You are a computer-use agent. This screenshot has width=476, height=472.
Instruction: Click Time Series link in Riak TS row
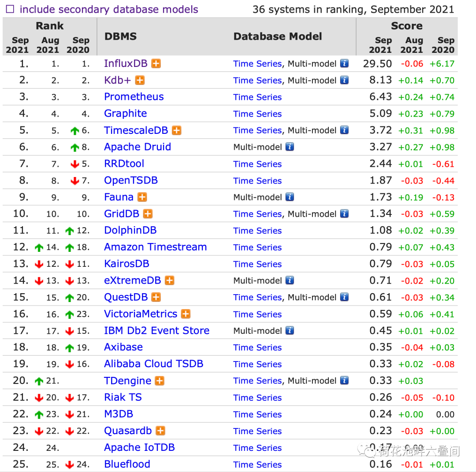point(257,398)
